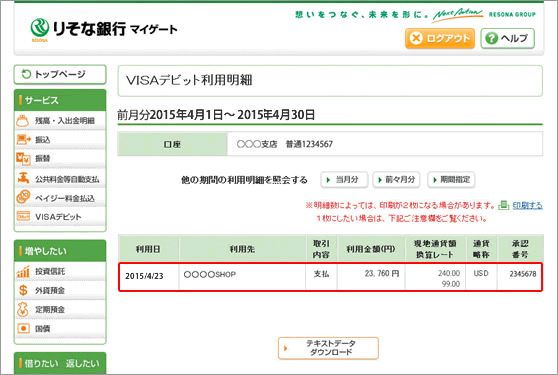The image size is (558, 375).
Task: Click the purse icon beside 残高・入出金明細
Action: (23, 121)
